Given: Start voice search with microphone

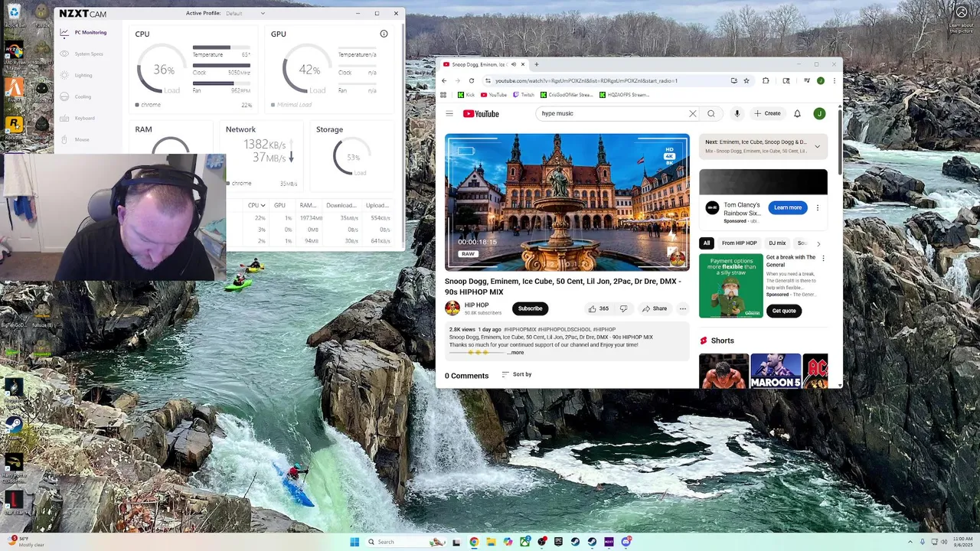Looking at the screenshot, I should point(737,113).
